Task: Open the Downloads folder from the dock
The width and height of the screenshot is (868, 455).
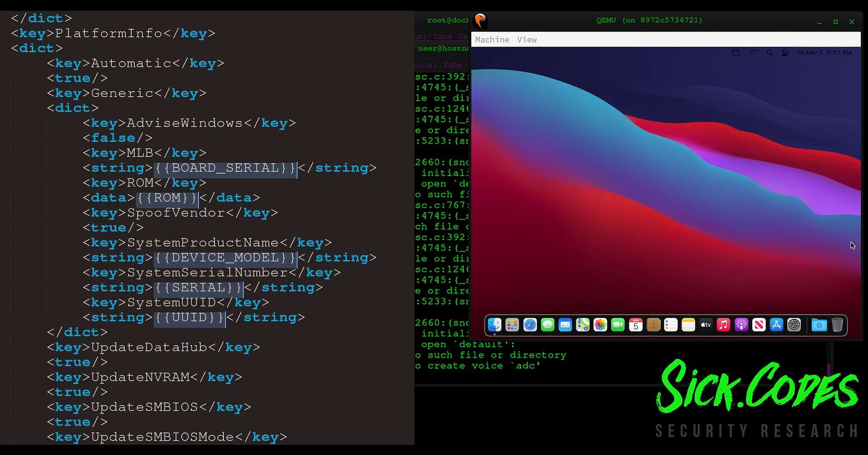Action: point(820,325)
